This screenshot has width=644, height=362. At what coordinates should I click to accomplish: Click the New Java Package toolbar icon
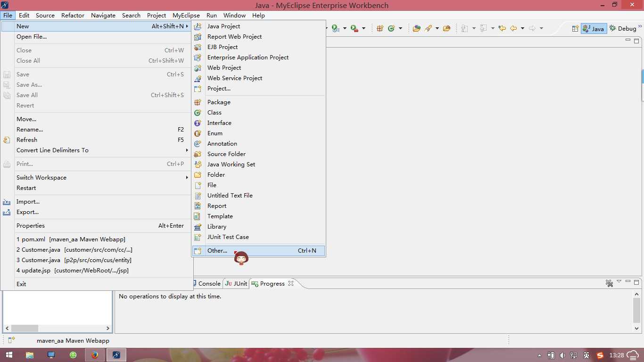point(380,28)
